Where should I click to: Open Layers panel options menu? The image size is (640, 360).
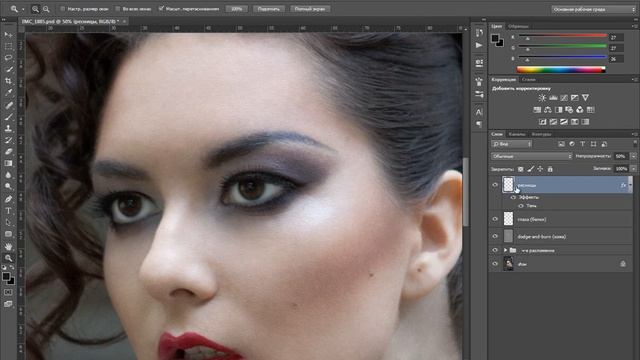pos(634,134)
